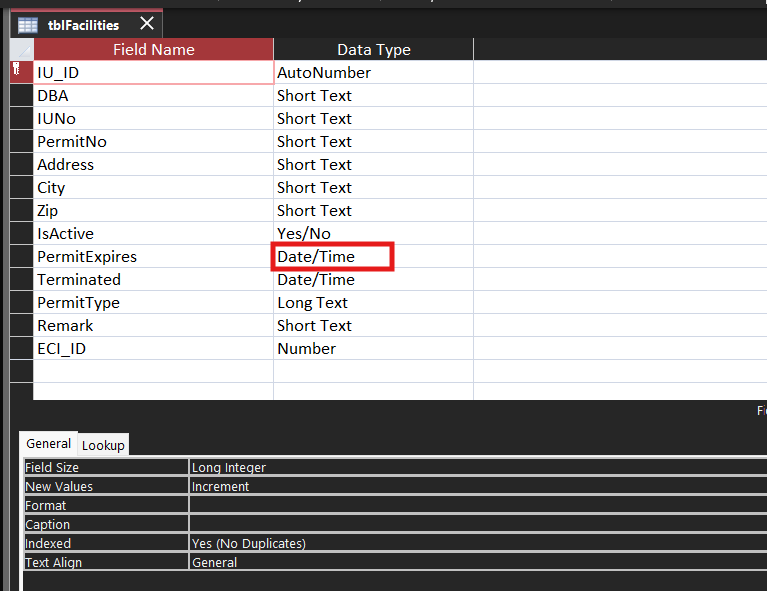
Task: Open Data Type cell for PermitExpires
Action: [373, 256]
